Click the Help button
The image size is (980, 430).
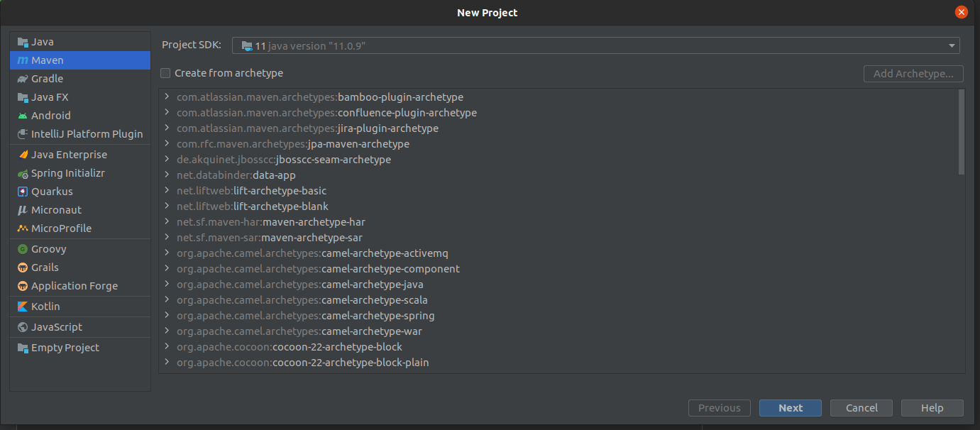[x=932, y=408]
